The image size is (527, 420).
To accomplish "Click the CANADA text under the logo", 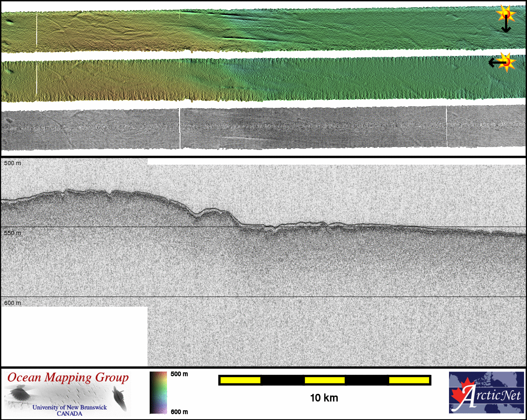I will (70, 414).
